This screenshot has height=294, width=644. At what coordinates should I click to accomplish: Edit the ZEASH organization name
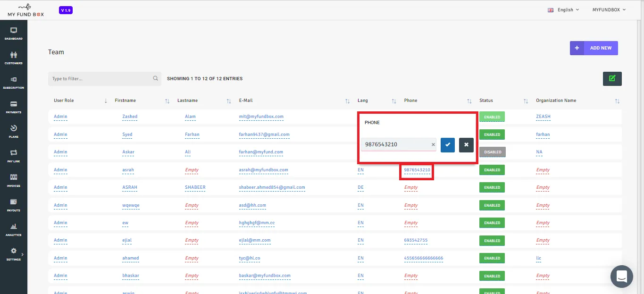pyautogui.click(x=543, y=117)
